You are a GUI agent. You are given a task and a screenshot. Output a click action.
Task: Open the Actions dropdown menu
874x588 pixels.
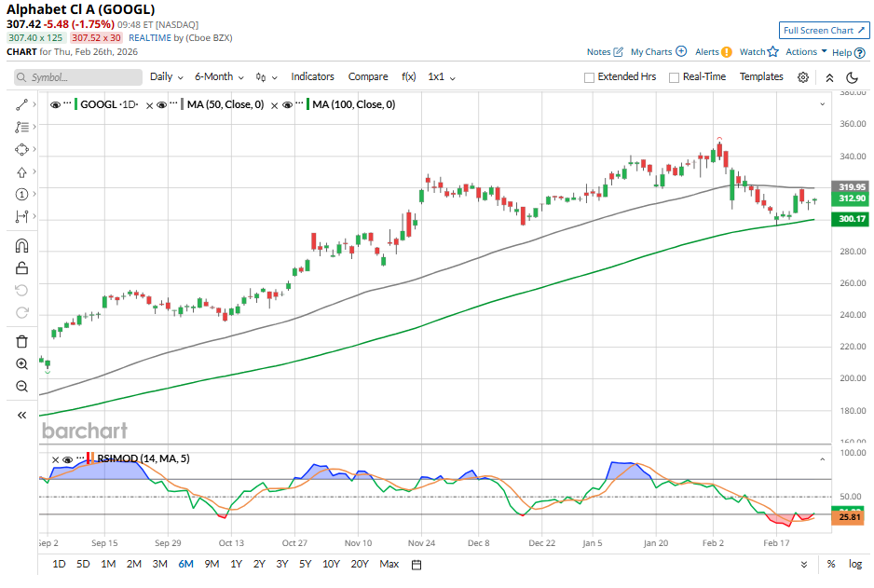[806, 52]
